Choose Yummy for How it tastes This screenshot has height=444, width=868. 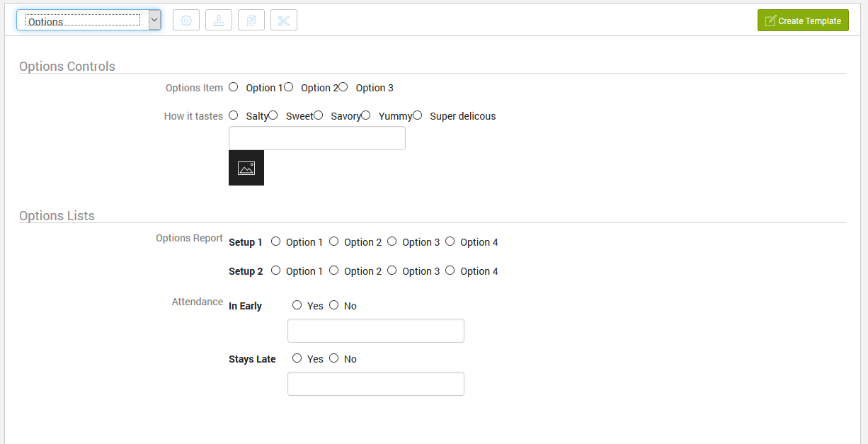[x=366, y=115]
